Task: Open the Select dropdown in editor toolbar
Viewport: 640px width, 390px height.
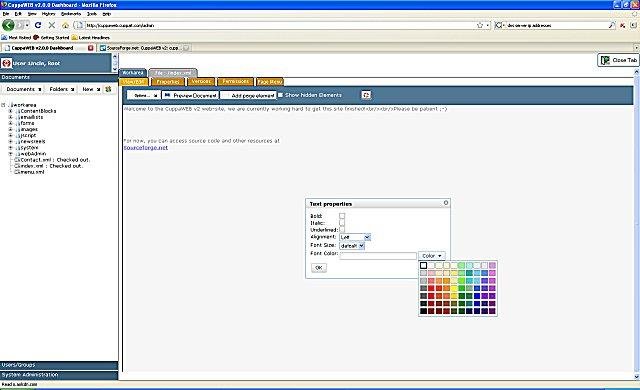Action: [144, 95]
